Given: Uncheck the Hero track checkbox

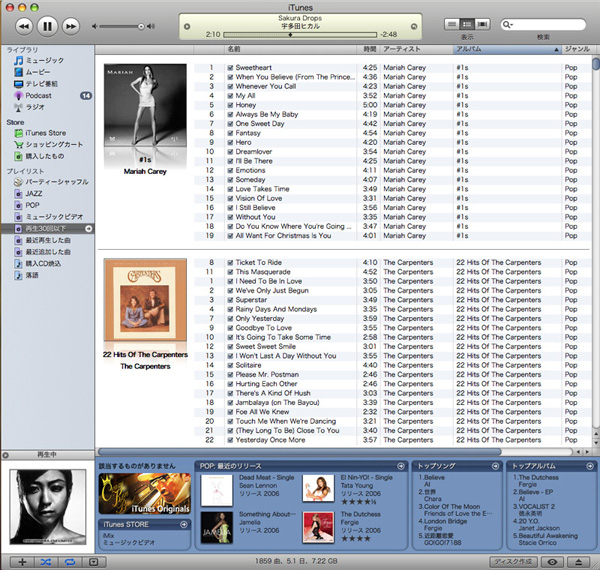Looking at the screenshot, I should point(230,142).
